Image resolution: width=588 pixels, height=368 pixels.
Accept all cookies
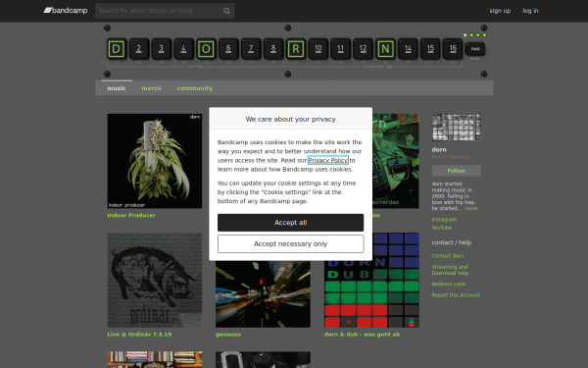291,223
